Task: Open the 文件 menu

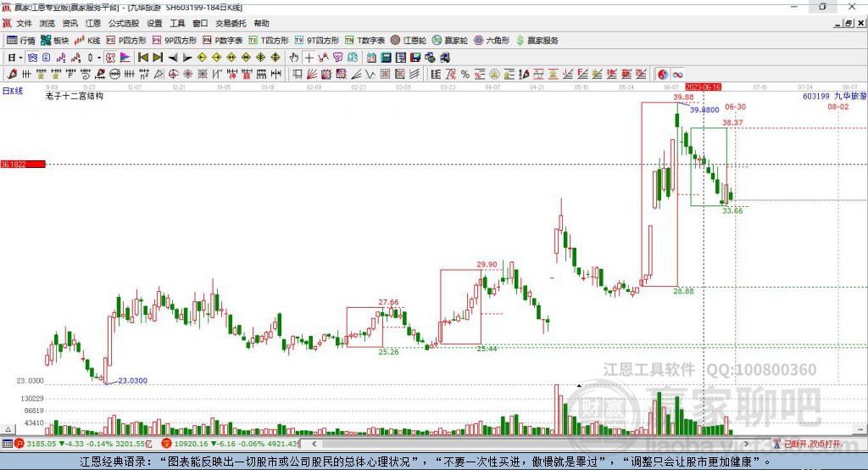Action: [24, 23]
